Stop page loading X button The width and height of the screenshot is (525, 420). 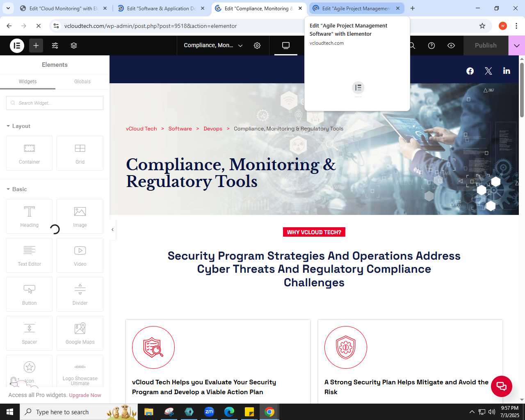click(x=39, y=26)
